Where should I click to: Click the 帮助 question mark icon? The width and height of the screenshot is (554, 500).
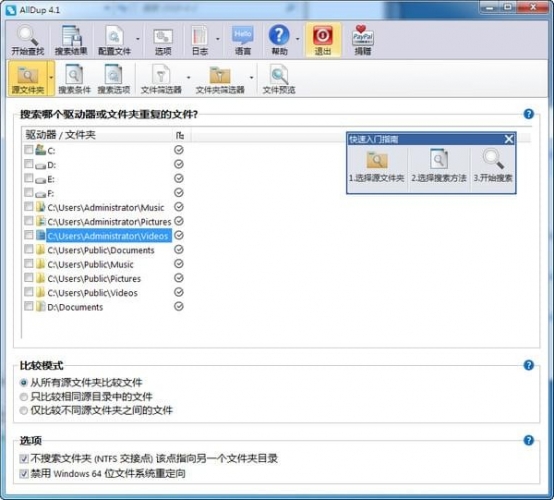click(279, 35)
